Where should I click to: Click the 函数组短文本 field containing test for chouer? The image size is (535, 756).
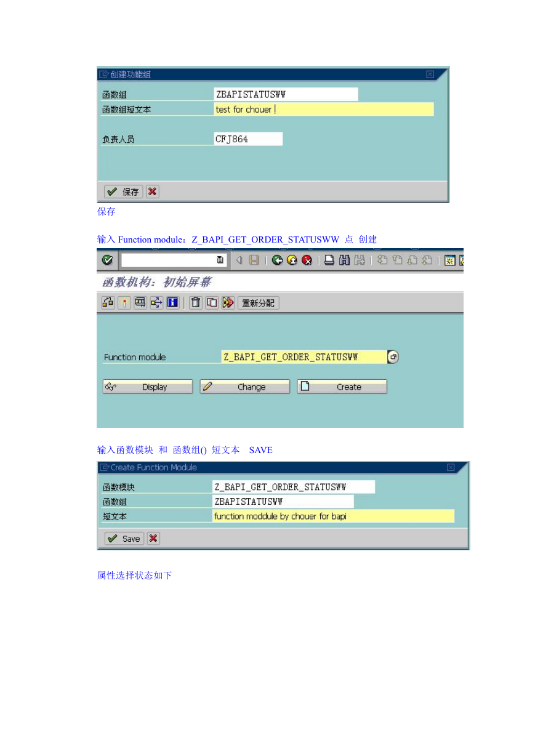324,110
